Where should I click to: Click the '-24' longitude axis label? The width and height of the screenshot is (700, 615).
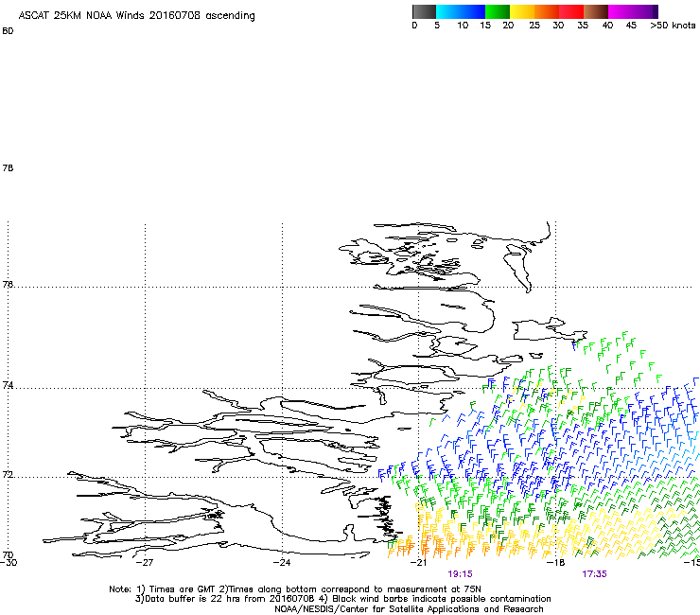[282, 563]
